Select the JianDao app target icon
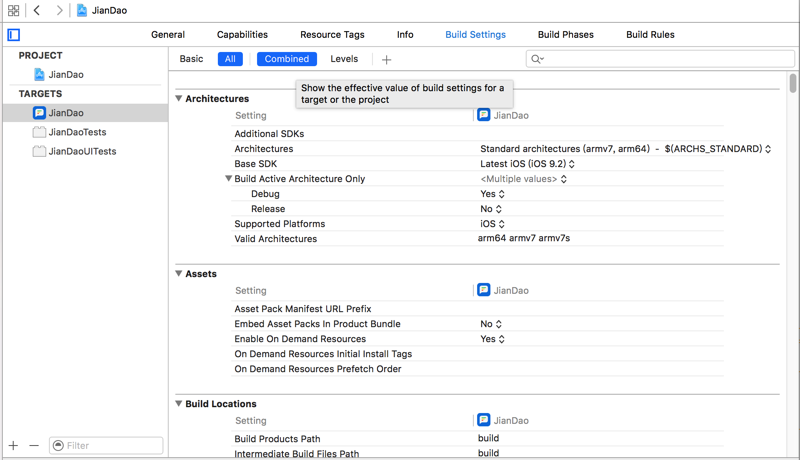The width and height of the screenshot is (800, 460). point(39,113)
